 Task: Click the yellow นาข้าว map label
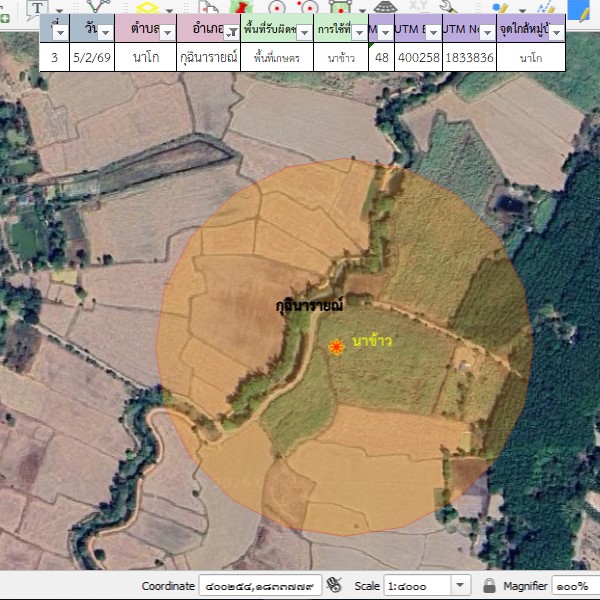click(372, 341)
